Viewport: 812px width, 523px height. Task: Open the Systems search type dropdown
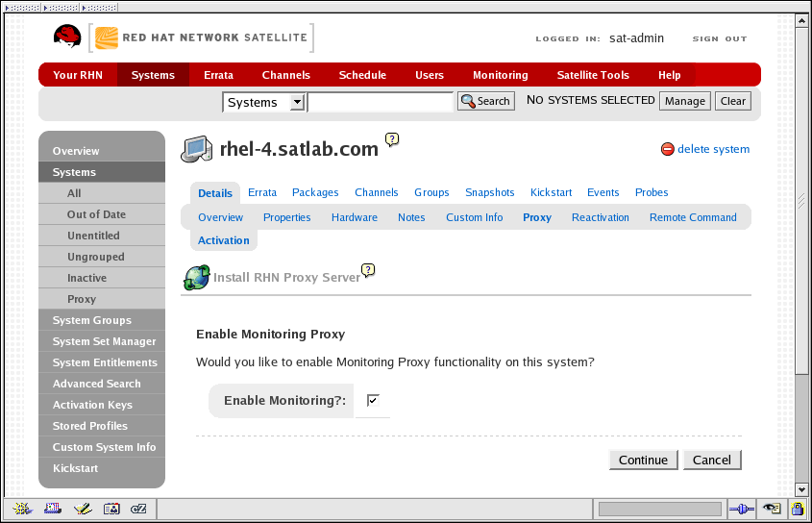tap(263, 102)
